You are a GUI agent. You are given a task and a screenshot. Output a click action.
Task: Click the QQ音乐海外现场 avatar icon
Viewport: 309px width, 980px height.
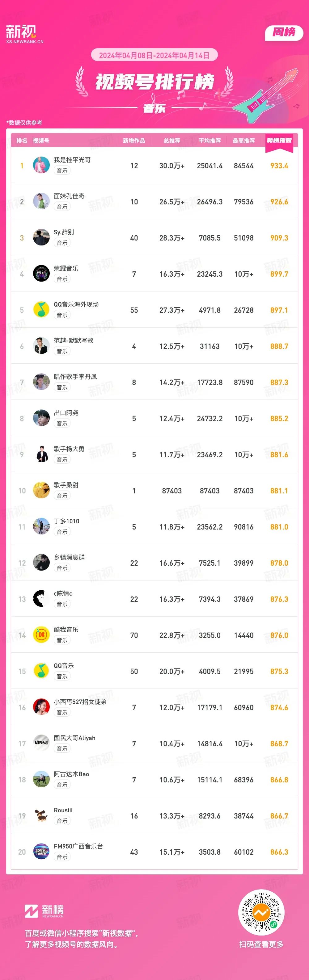41,310
